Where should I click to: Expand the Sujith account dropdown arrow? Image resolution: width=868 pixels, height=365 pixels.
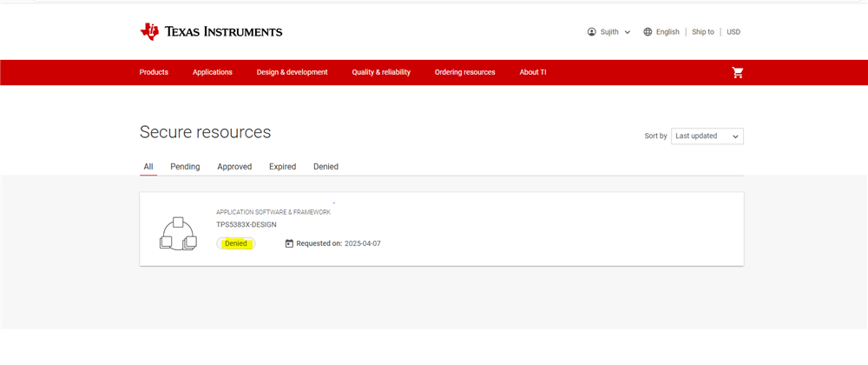pos(628,32)
